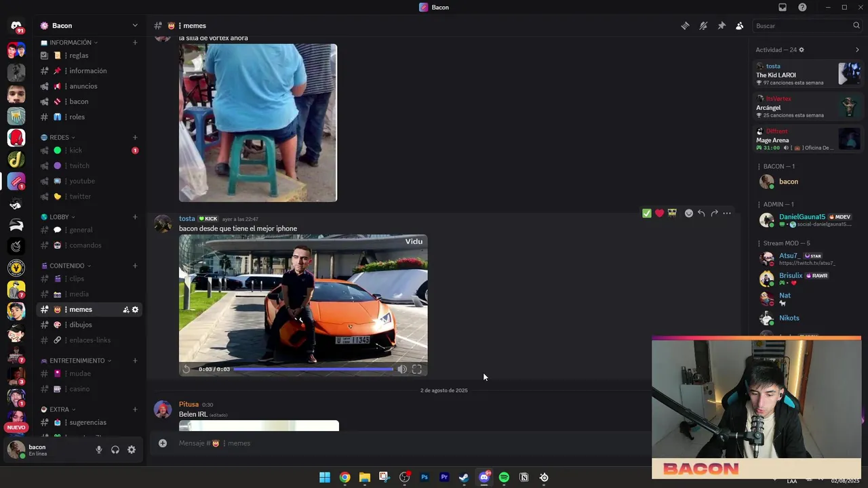Add channel to INFORMACIÓN category
The height and width of the screenshot is (488, 868).
[x=135, y=43]
